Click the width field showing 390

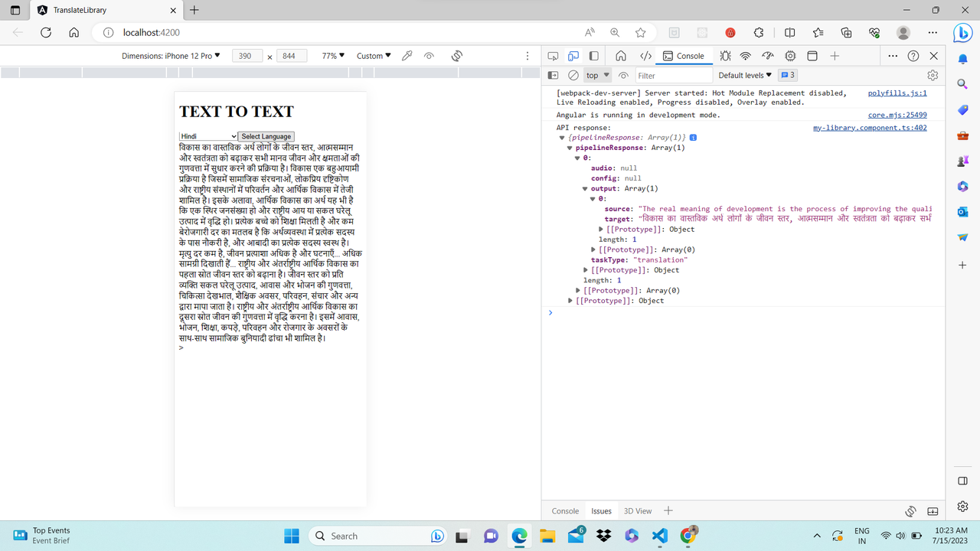246,56
